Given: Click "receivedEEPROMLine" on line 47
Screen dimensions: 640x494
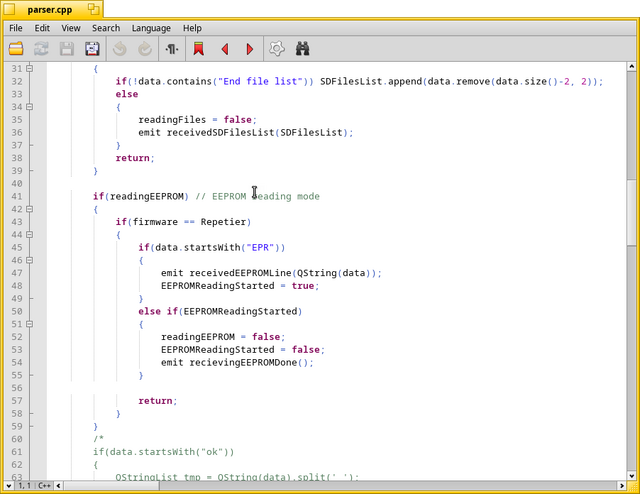Looking at the screenshot, I should point(240,273).
